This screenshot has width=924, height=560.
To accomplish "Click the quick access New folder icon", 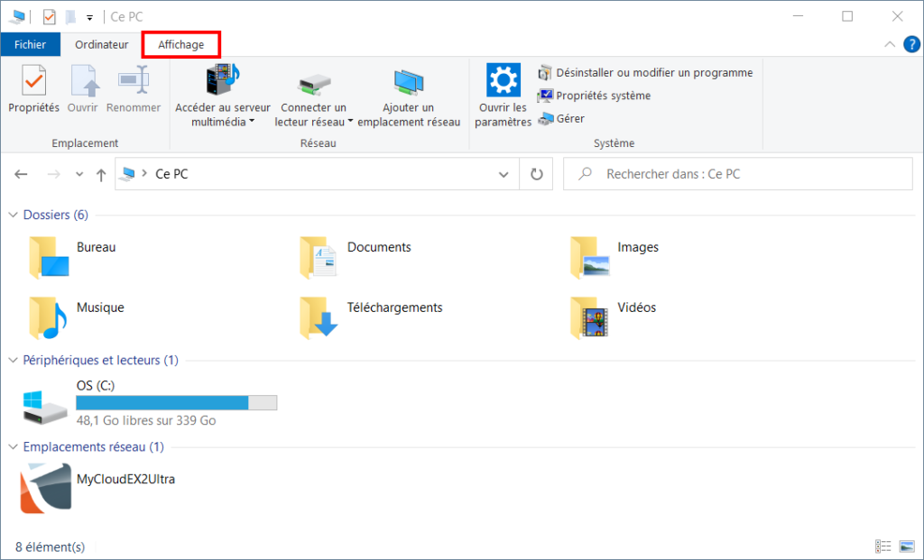I will (70, 17).
